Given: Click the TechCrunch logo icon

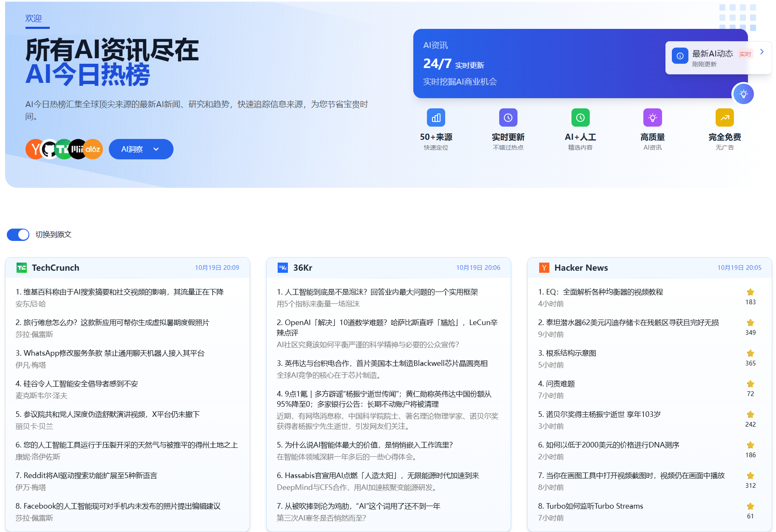Looking at the screenshot, I should [x=21, y=268].
